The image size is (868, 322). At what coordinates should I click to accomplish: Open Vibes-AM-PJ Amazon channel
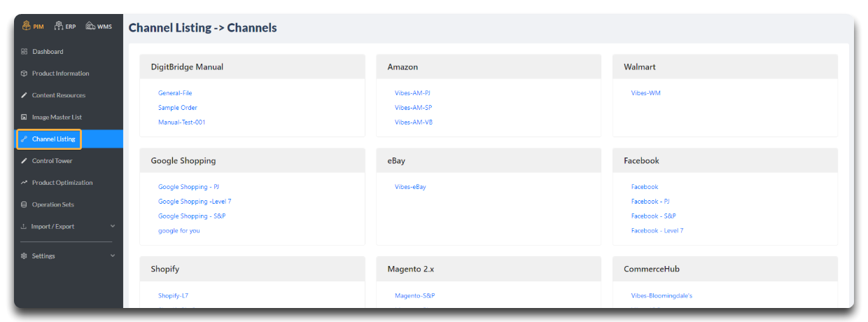coord(412,92)
